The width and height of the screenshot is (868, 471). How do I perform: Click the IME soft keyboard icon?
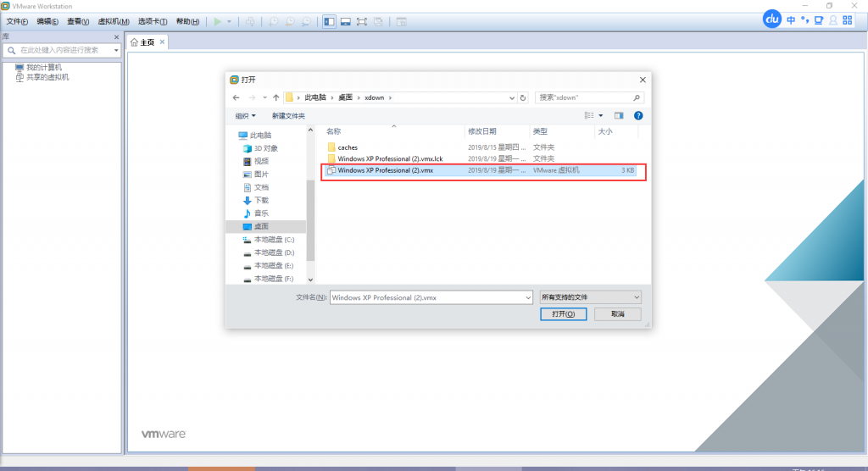click(x=819, y=20)
